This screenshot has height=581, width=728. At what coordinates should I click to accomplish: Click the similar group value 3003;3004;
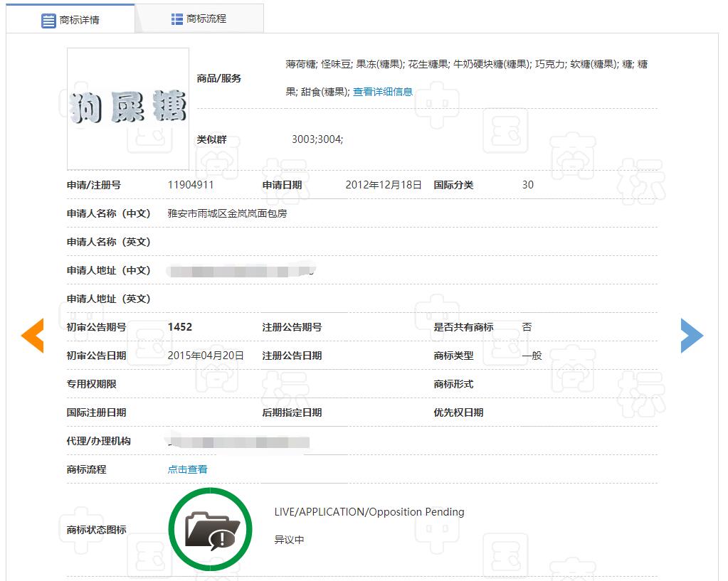point(317,139)
